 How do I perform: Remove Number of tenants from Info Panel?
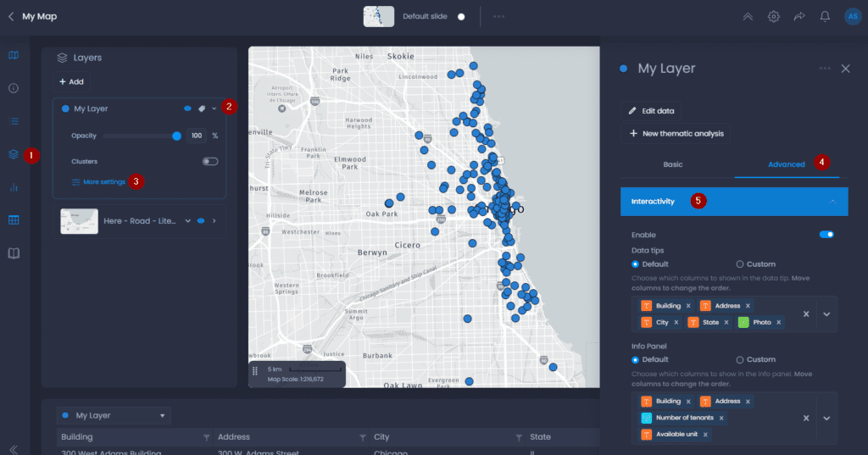(x=721, y=418)
